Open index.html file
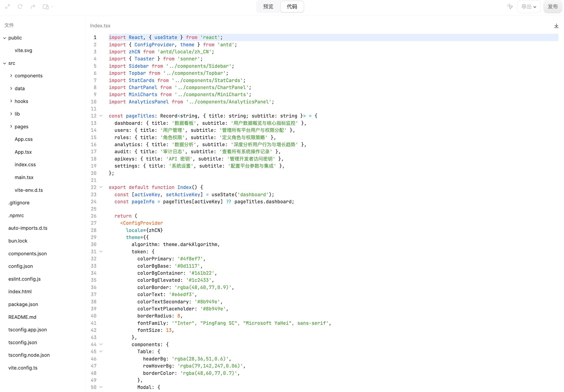The image size is (564, 392). tap(20, 291)
